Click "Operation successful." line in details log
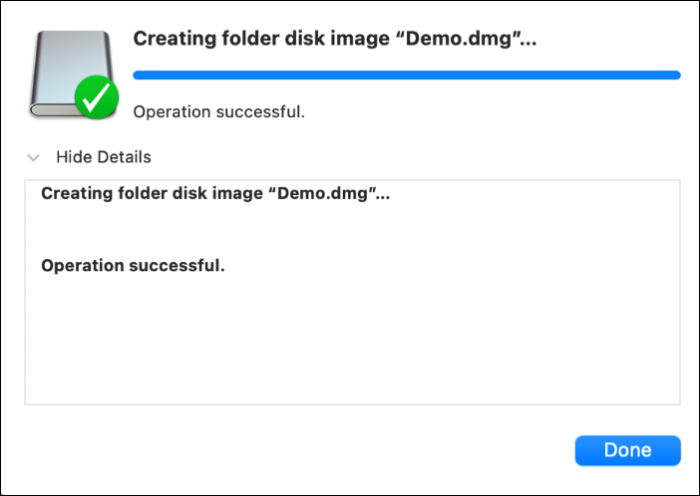Image resolution: width=700 pixels, height=496 pixels. [133, 266]
